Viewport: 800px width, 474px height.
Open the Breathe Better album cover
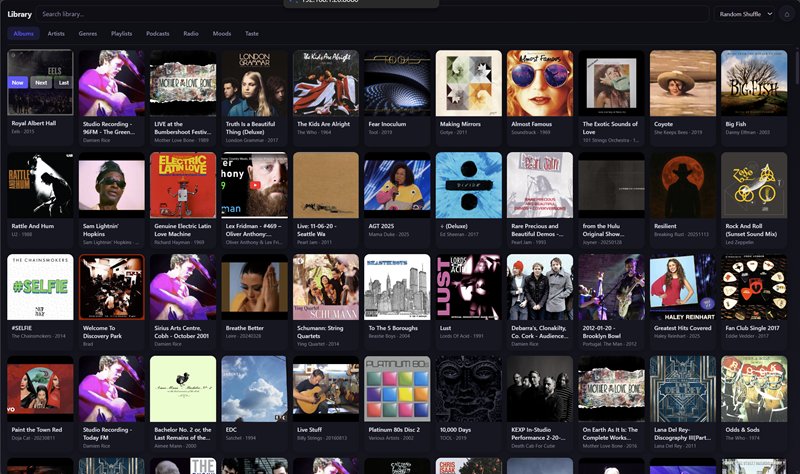(x=255, y=287)
